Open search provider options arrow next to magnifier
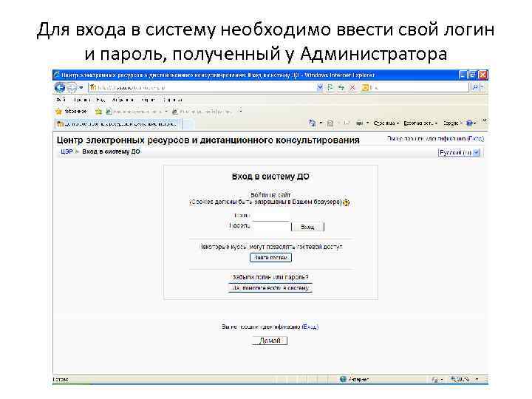Viewport: 532px width, 399px height. pos(482,87)
